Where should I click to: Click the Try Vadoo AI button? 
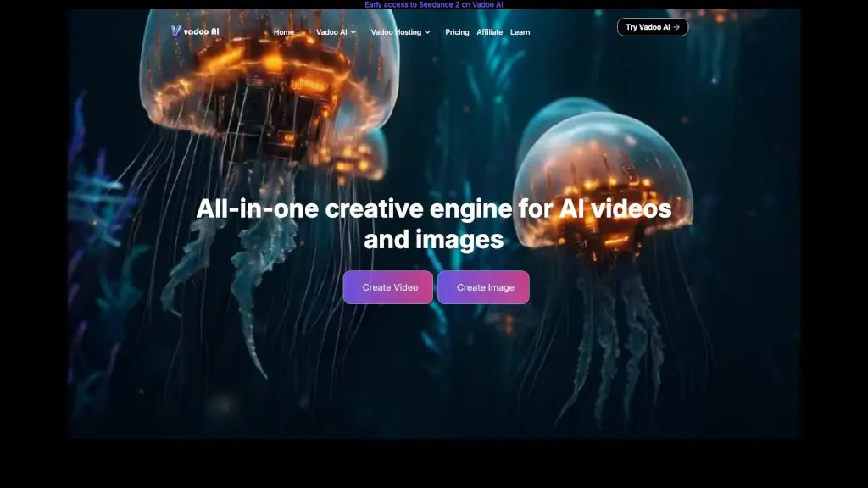click(652, 26)
